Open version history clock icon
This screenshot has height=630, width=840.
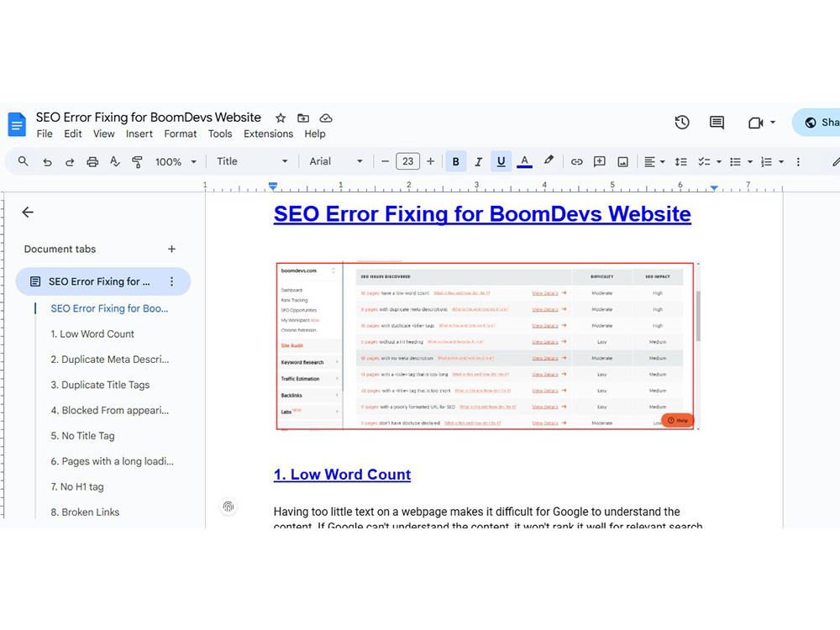(x=682, y=123)
